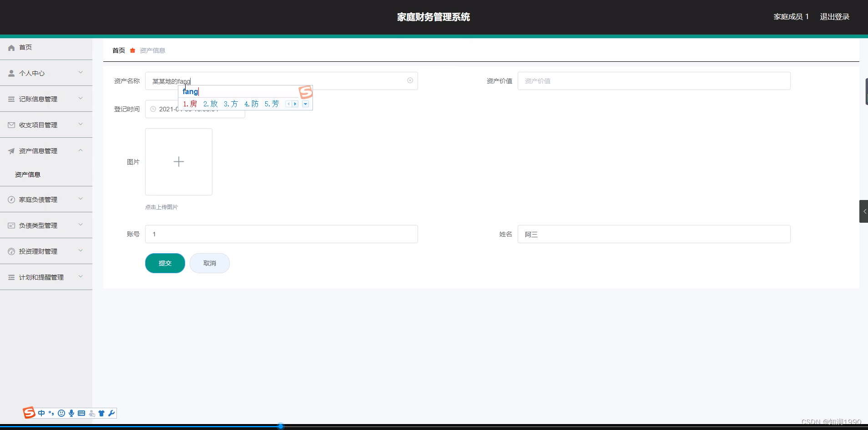The width and height of the screenshot is (868, 430).
Task: Toggle punctuation mode on Sogou toolbar
Action: pyautogui.click(x=51, y=413)
